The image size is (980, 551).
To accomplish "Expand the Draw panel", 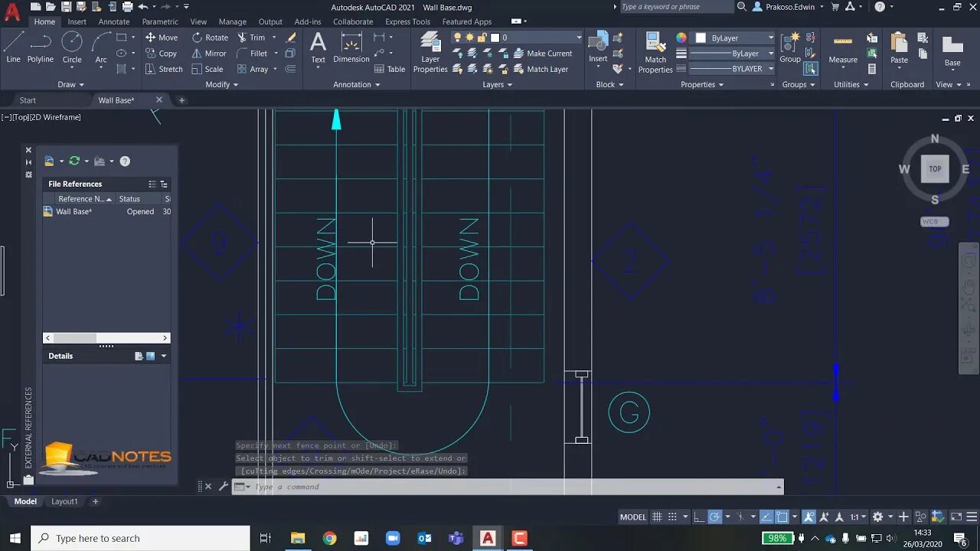I will click(x=70, y=85).
